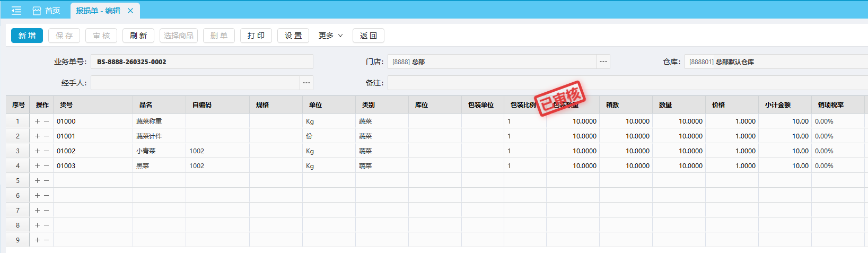868x253 pixels.
Task: Click the 备注 remarks input field
Action: tap(626, 83)
